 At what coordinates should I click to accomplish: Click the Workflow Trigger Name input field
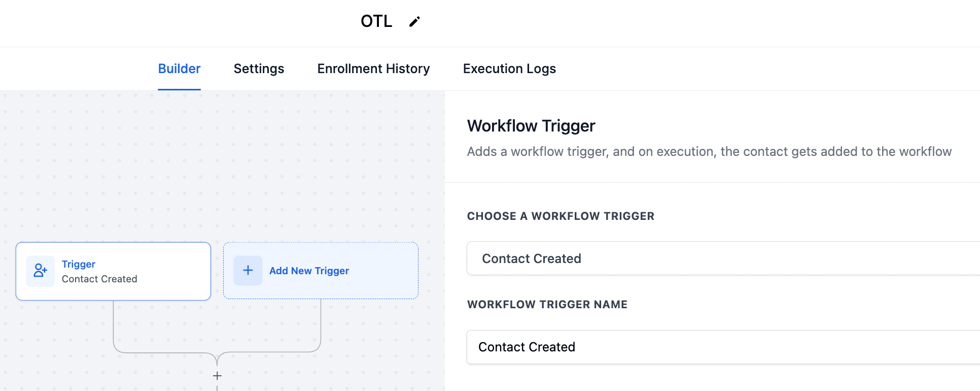(x=723, y=347)
